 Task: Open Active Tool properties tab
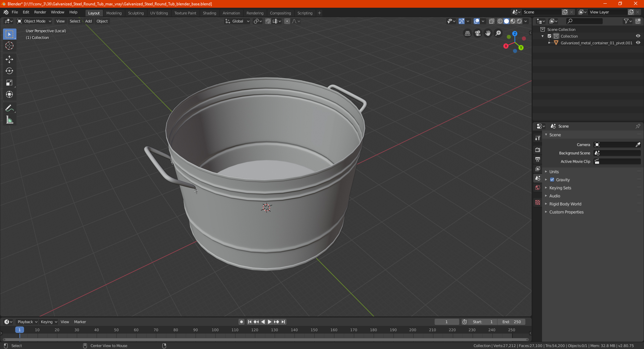coord(538,138)
